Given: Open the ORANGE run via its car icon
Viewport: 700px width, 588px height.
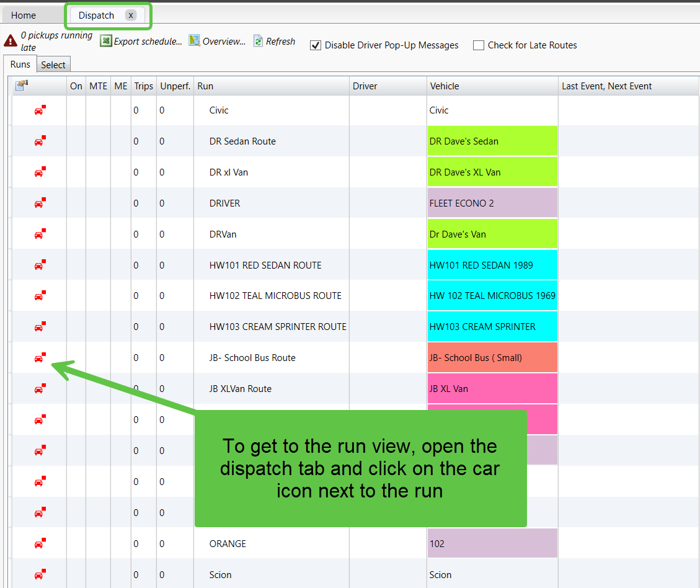Looking at the screenshot, I should (x=39, y=544).
